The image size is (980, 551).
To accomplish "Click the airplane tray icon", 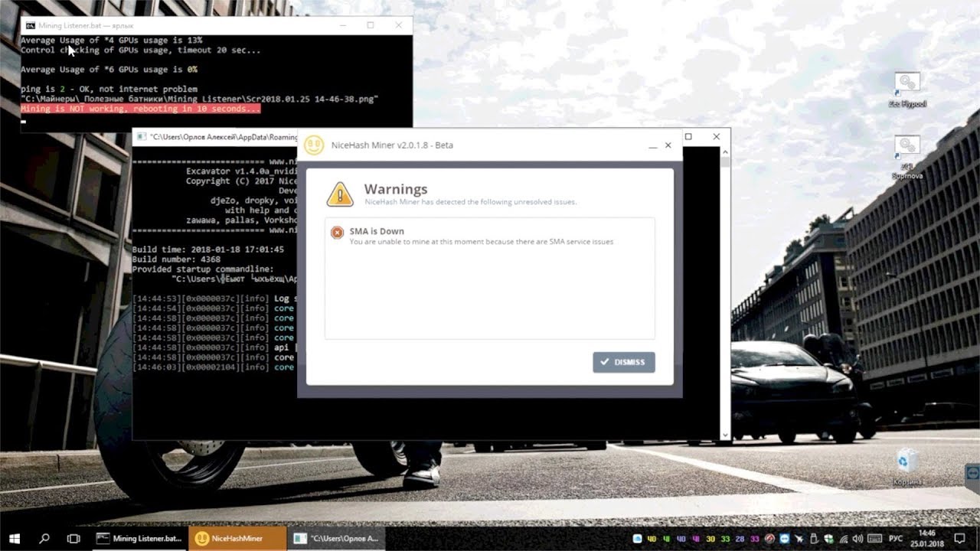I will point(799,539).
